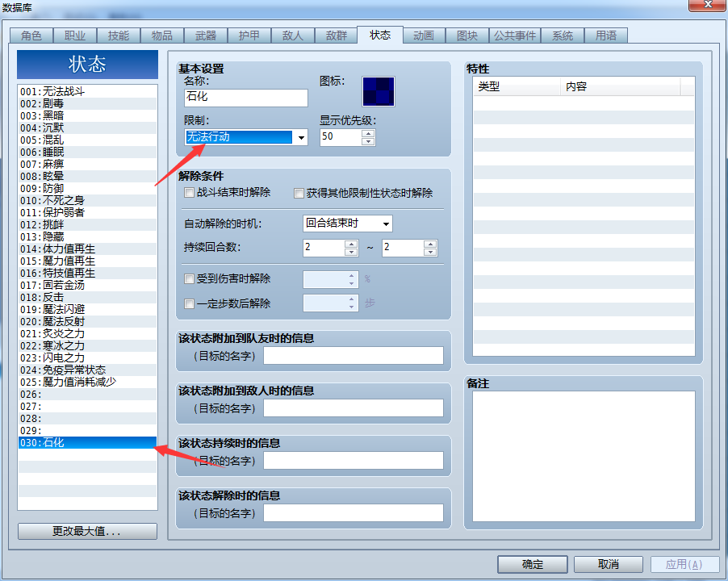Click the 确定 button
This screenshot has height=581, width=728.
533,564
